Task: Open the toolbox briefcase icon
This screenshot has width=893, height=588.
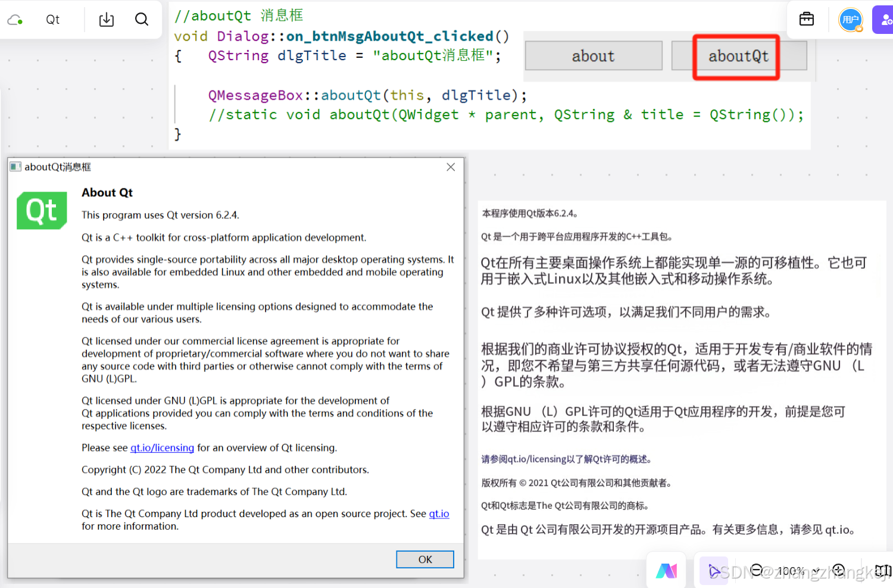Action: 807,20
